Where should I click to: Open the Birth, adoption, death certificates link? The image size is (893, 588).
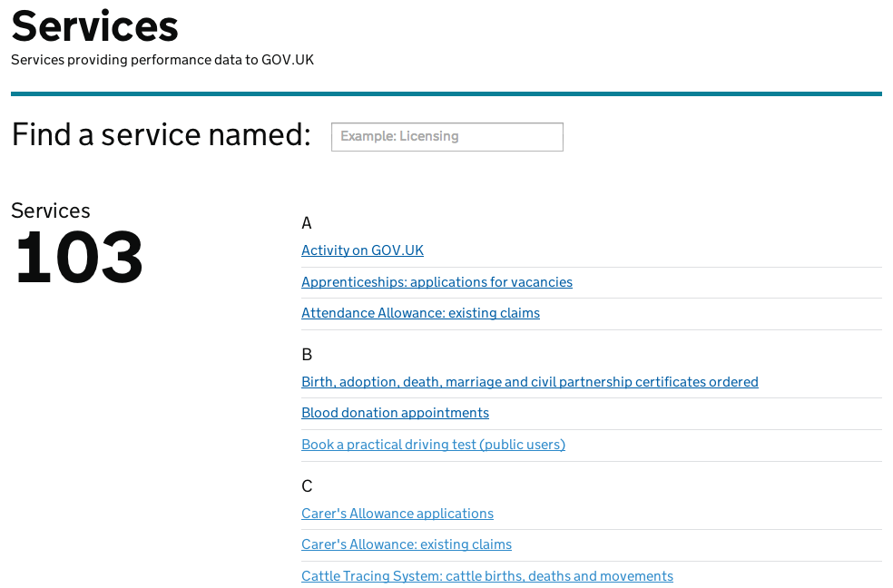[x=530, y=382]
